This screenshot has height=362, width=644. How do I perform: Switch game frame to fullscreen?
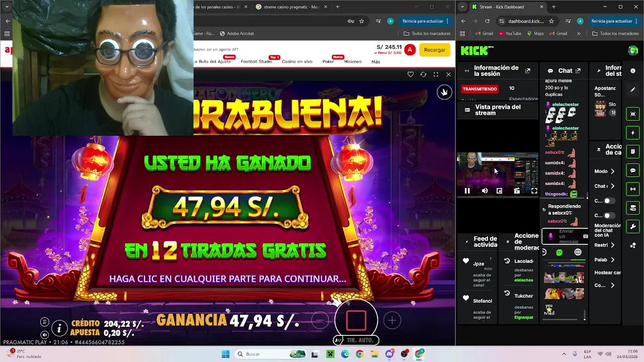pos(436,74)
